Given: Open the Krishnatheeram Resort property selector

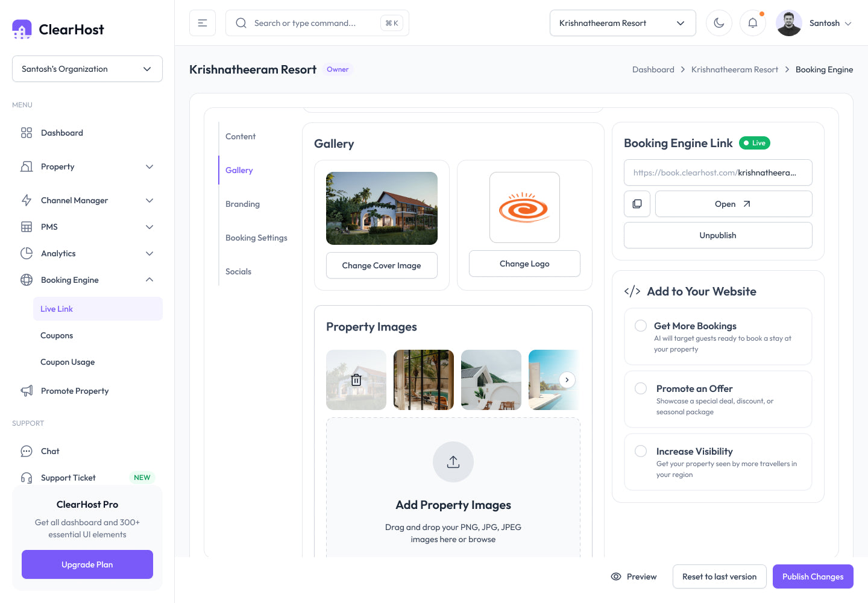Looking at the screenshot, I should click(x=623, y=23).
